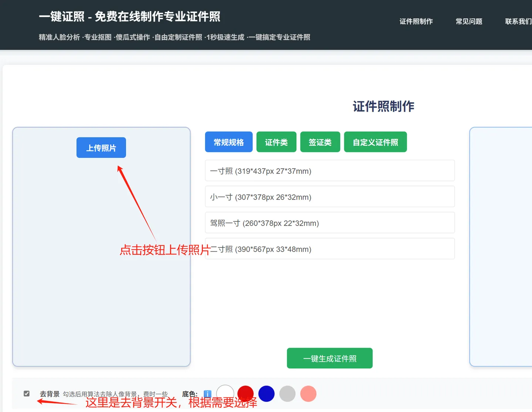
Task: Uncheck the 去背景 checkbox
Action: (x=27, y=394)
